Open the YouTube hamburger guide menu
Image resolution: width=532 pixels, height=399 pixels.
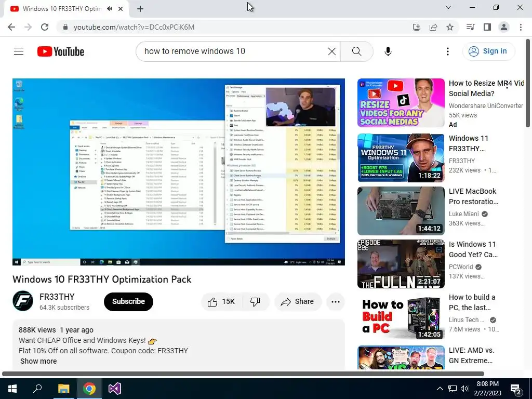click(x=19, y=51)
